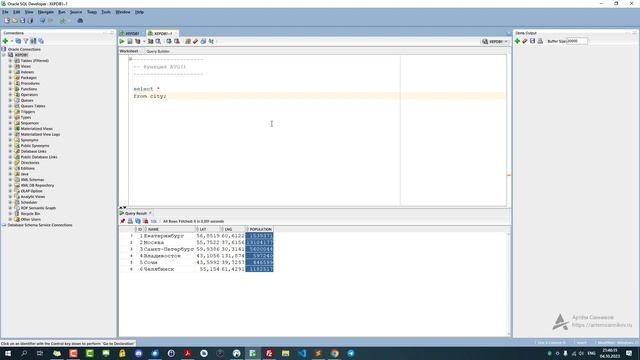Image resolution: width=640 pixels, height=360 pixels.
Task: Add new connection with green plus icon
Action: click(x=5, y=41)
